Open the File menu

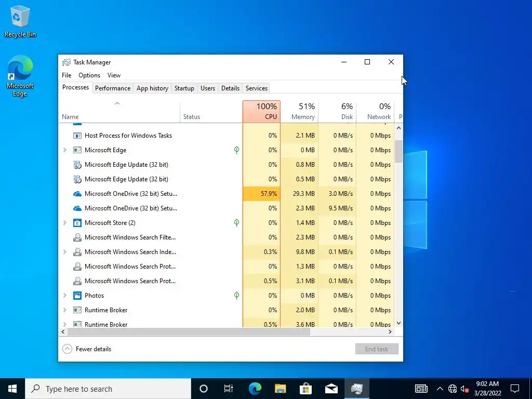pyautogui.click(x=66, y=75)
